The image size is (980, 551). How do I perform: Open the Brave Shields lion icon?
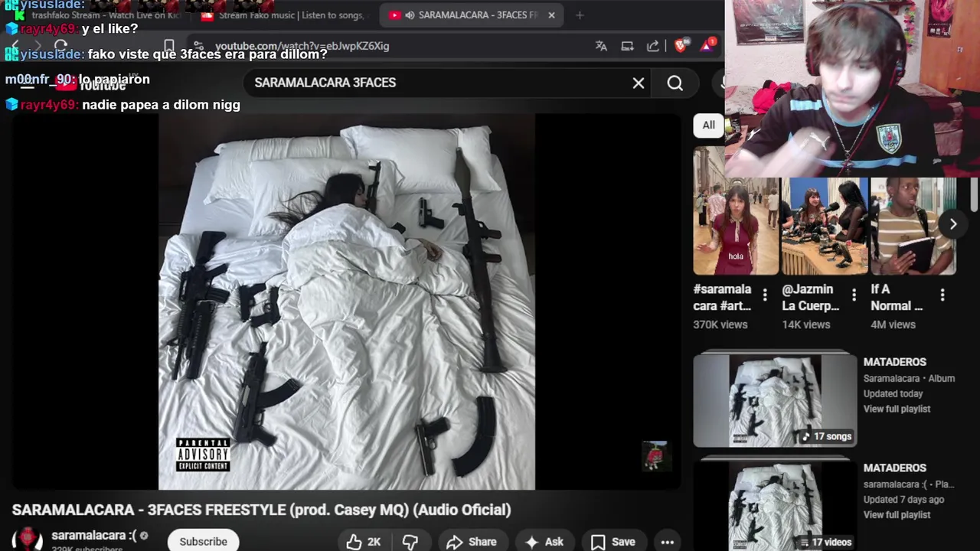tap(681, 46)
